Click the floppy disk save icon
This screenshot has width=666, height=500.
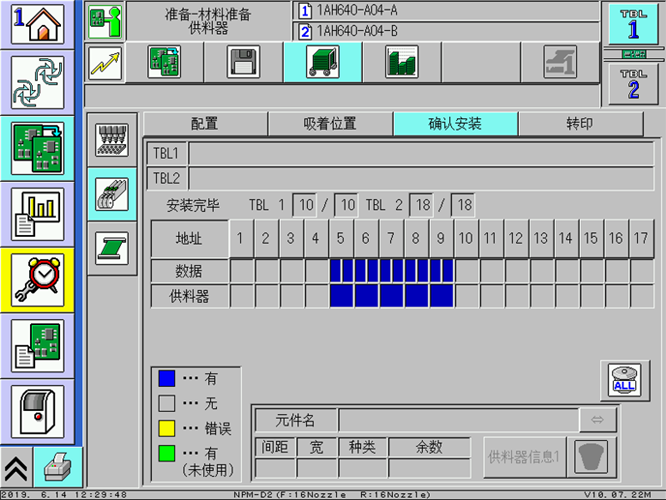[243, 62]
